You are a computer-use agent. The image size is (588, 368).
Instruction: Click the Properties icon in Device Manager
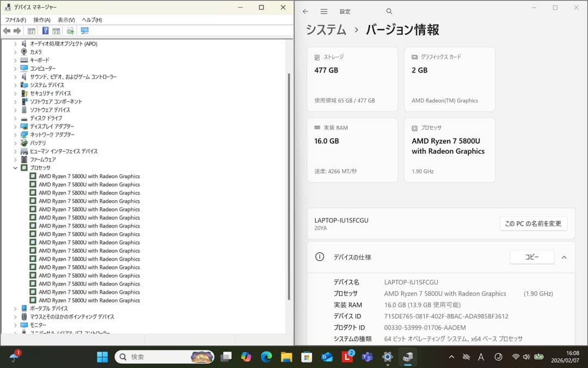[31, 31]
